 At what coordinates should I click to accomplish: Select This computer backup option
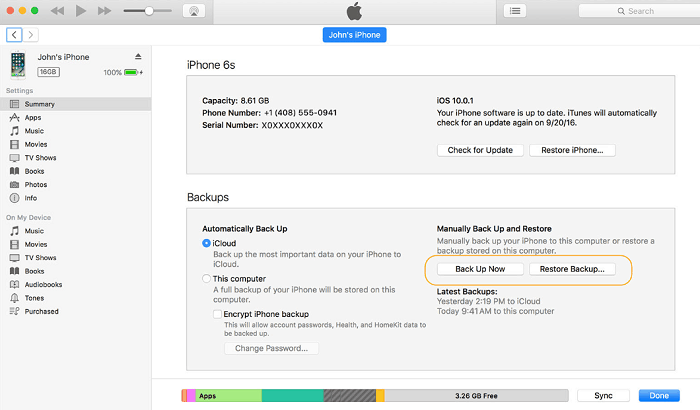(206, 279)
